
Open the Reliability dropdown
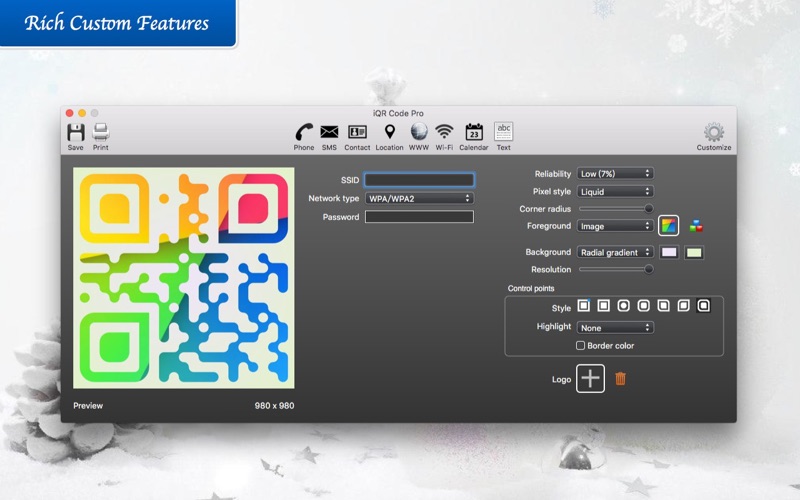(615, 173)
